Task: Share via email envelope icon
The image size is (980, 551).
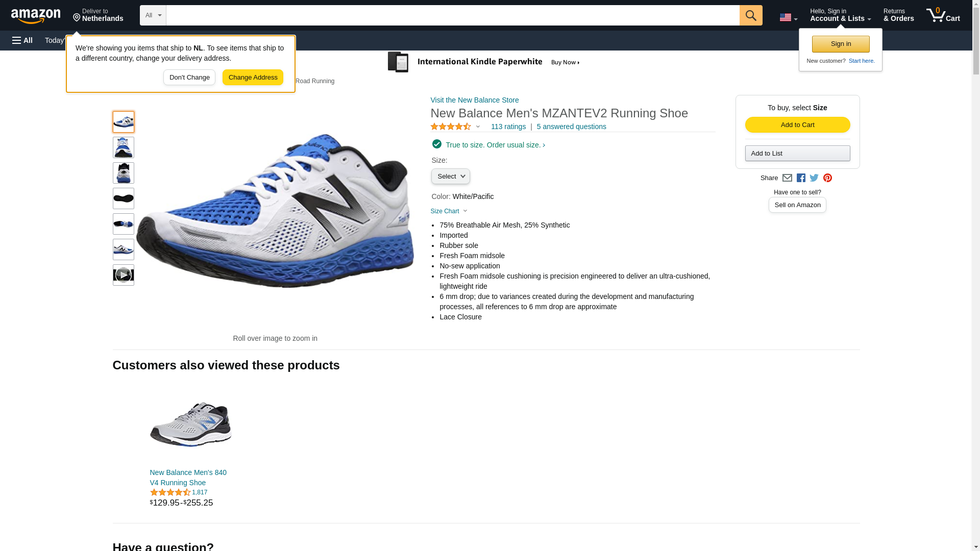Action: 787,178
